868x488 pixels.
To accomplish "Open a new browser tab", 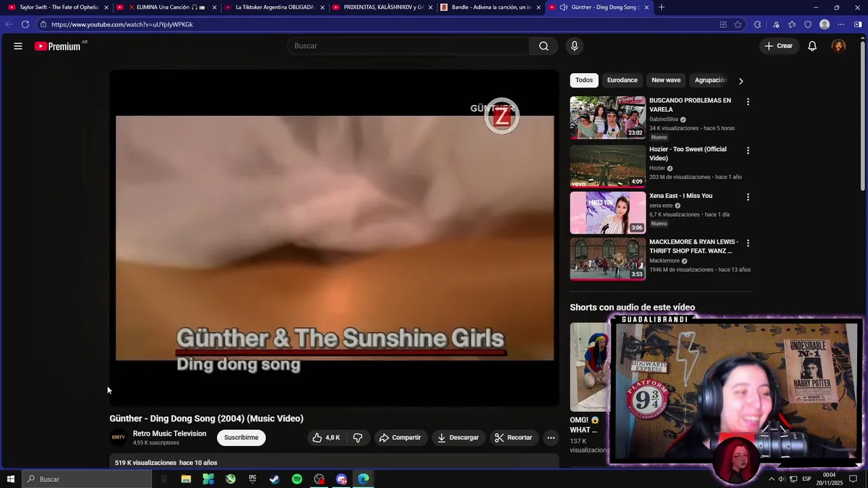I will [x=661, y=7].
